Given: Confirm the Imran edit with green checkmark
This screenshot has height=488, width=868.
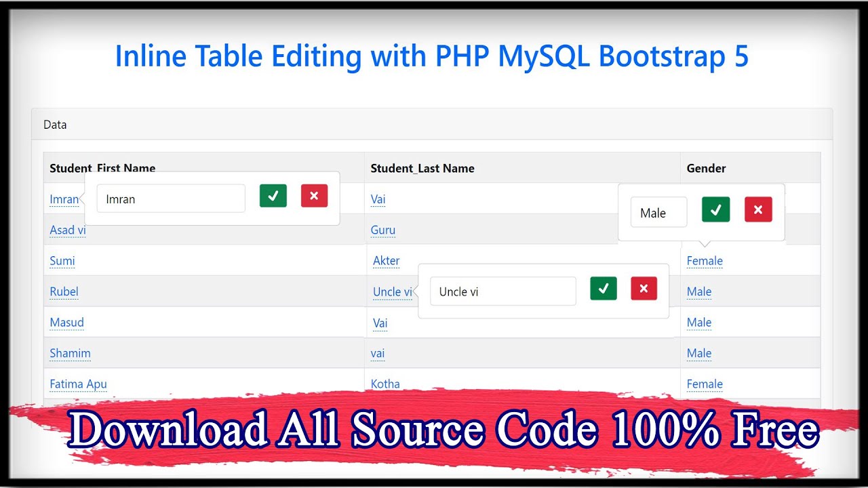Looking at the screenshot, I should coord(273,196).
